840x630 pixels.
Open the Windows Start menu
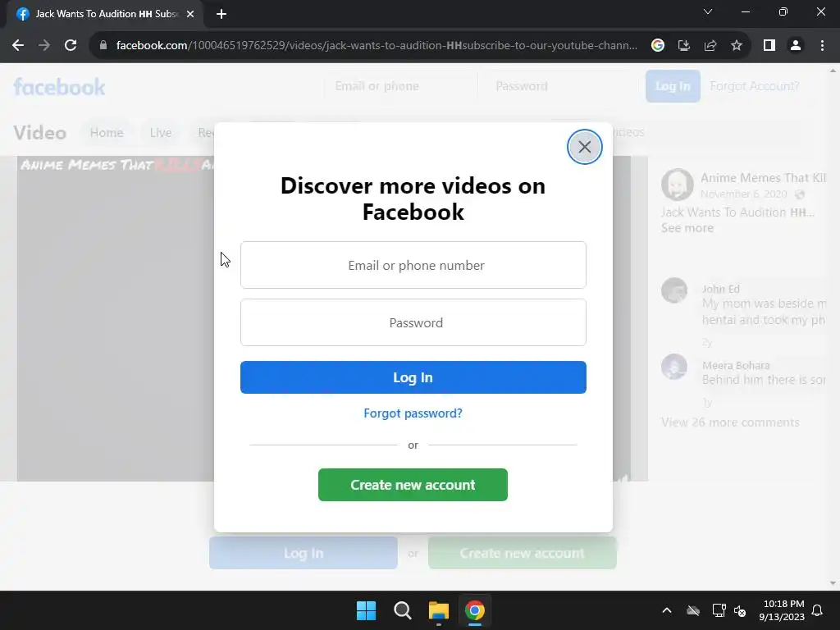coord(367,610)
